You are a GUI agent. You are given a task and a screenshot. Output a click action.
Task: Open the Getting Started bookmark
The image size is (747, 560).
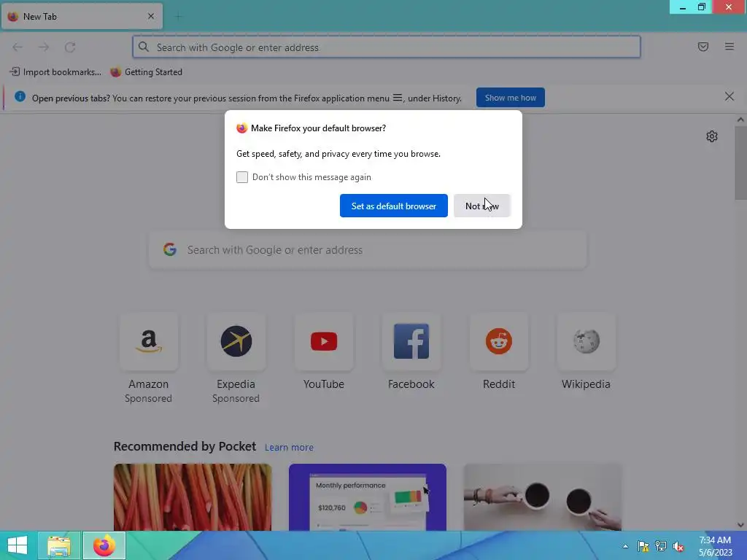click(x=146, y=72)
